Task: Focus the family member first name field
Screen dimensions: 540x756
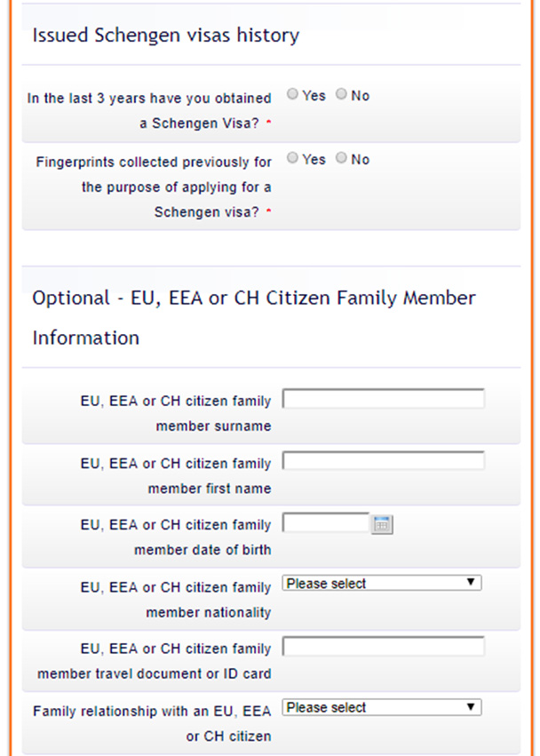Action: (384, 461)
